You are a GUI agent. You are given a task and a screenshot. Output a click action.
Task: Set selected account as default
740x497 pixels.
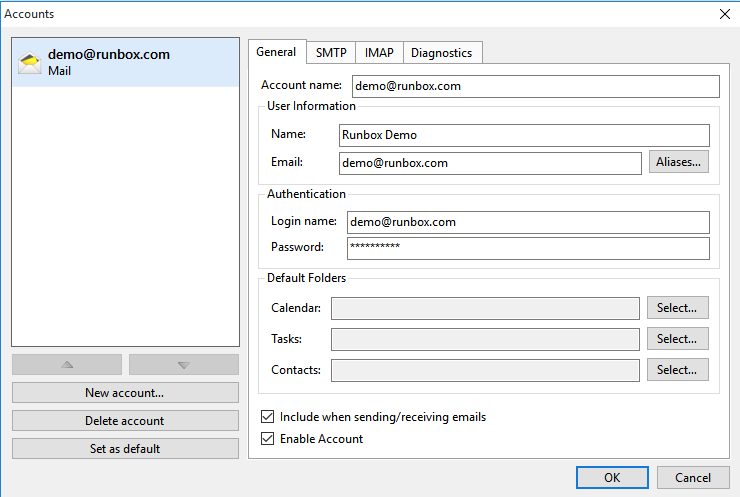(x=125, y=449)
